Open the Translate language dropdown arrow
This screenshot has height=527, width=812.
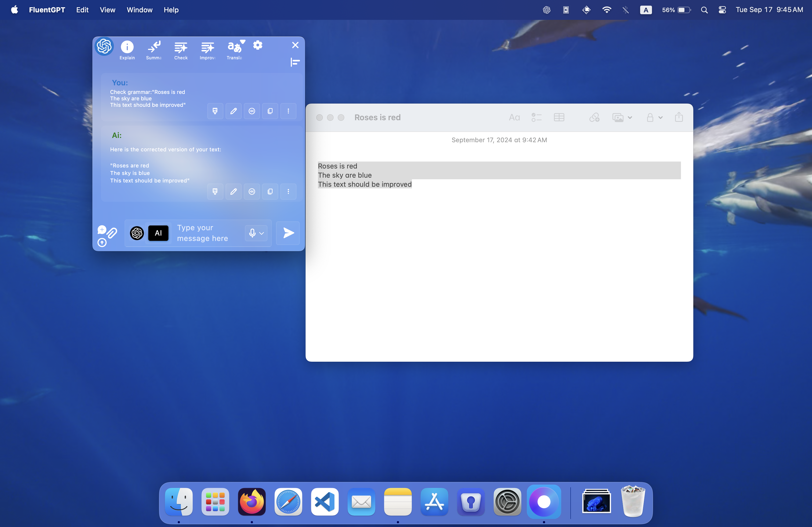243,42
